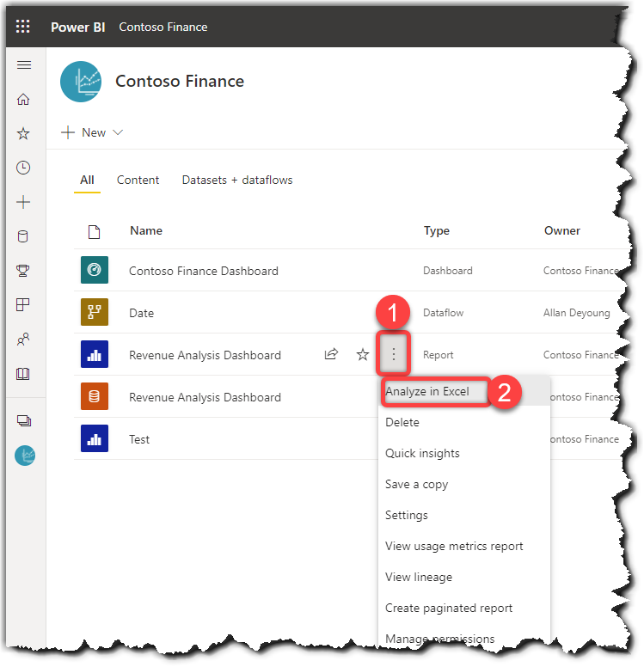
Task: Open Recent clock icon in sidebar
Action: (x=23, y=168)
